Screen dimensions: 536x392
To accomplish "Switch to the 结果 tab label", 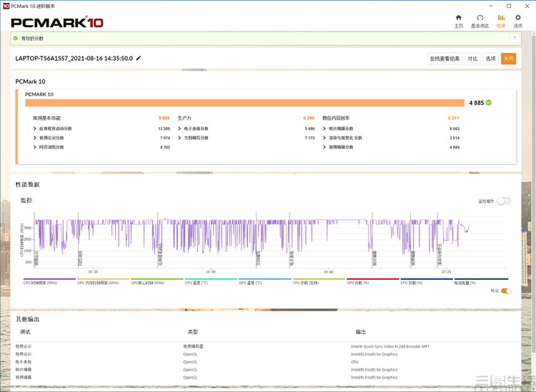I will tap(501, 26).
